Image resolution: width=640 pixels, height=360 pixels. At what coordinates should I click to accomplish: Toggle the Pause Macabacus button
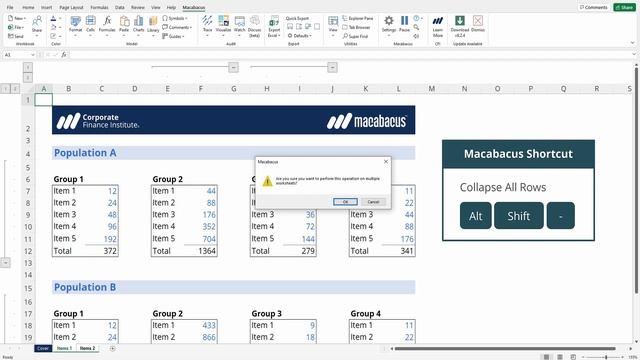404,24
